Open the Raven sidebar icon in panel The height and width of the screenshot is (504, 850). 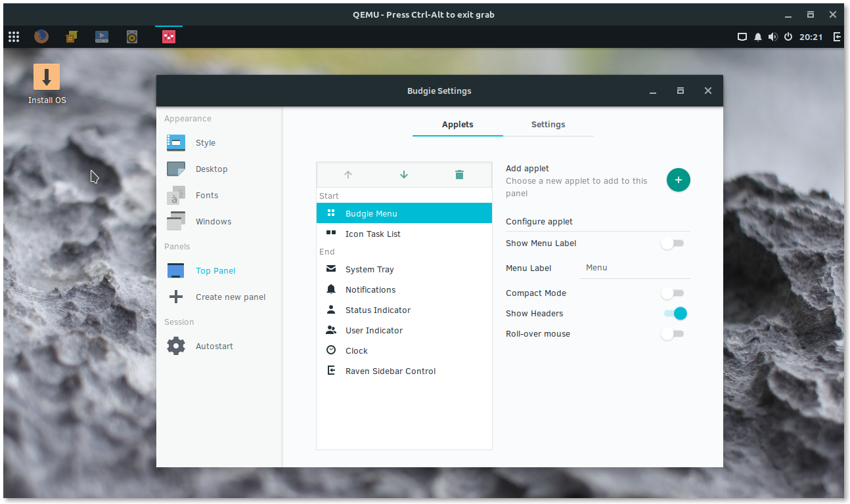pyautogui.click(x=837, y=37)
